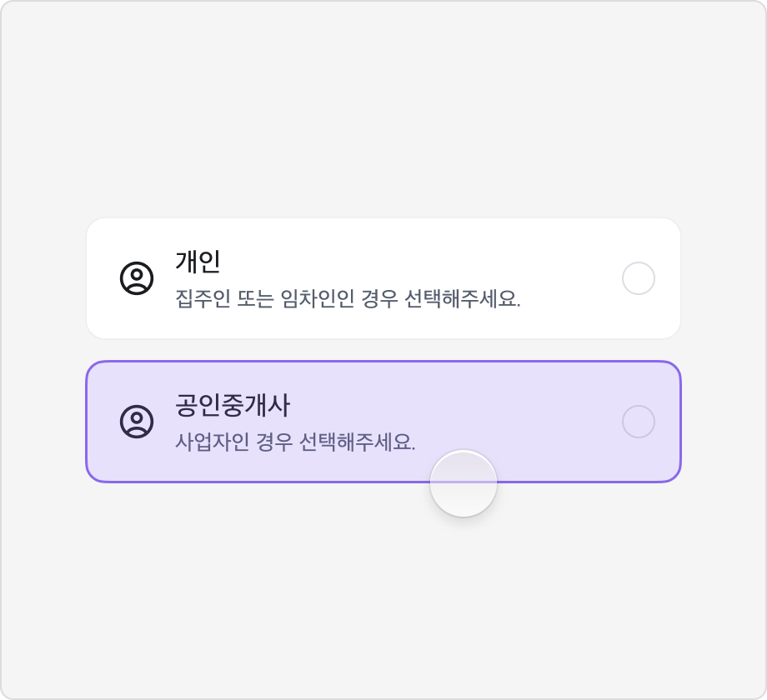Toggle the selection circle in the top card
Viewport: 767px width, 700px height.
(x=639, y=278)
